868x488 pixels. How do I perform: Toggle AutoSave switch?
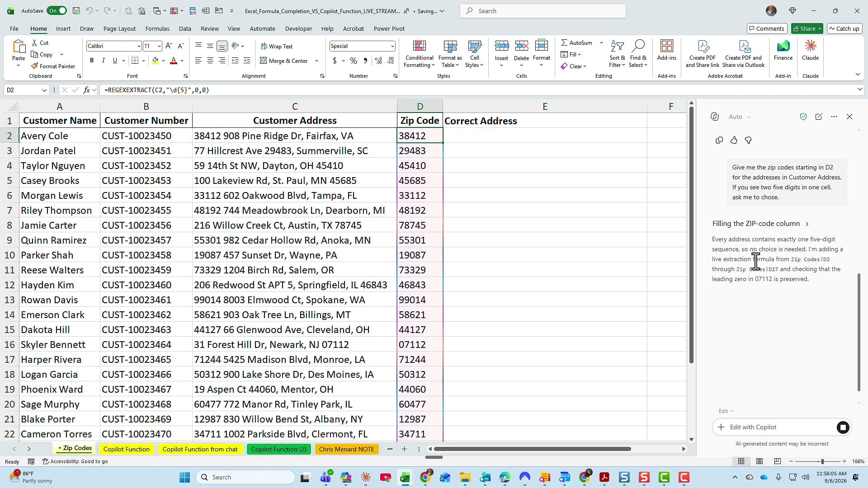[x=57, y=11]
